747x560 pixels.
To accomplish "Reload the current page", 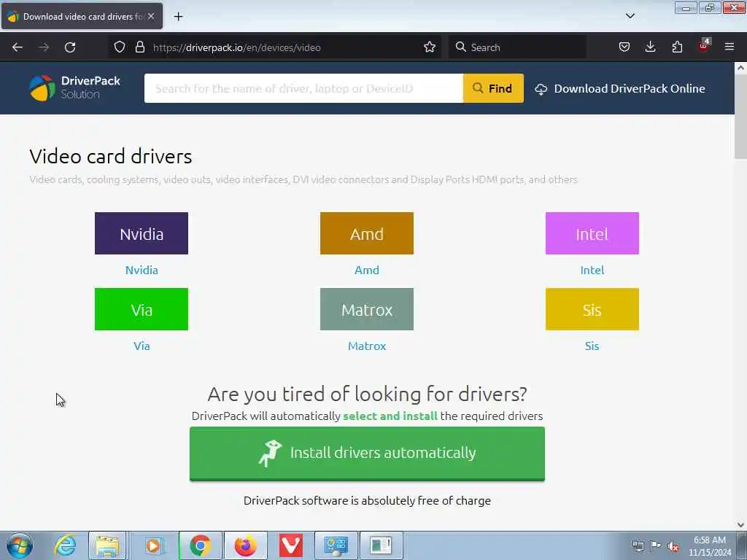I will 70,47.
